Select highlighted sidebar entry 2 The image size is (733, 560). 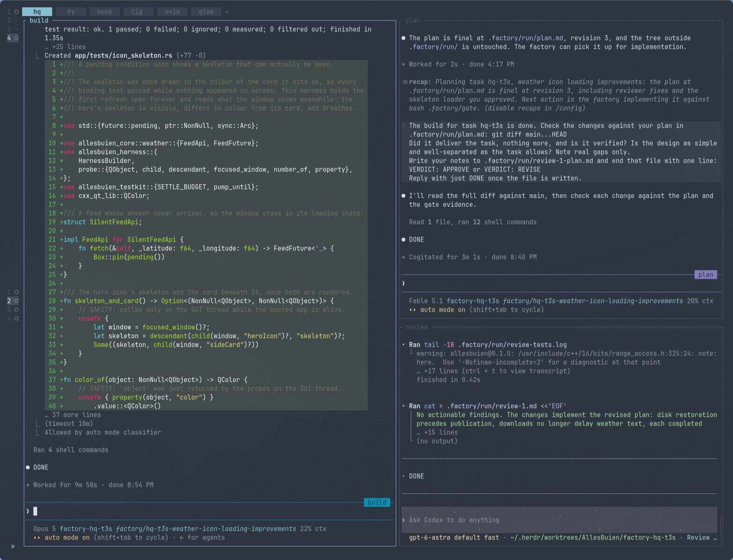pyautogui.click(x=13, y=301)
